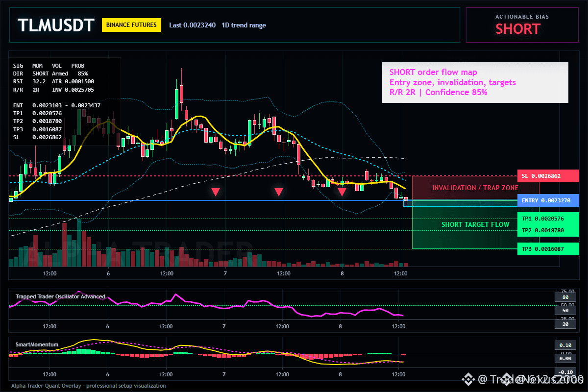Viewport: 588px width, 392px height.
Task: Click the Alpha Trader Quant Overlay footer text
Action: (x=89, y=386)
